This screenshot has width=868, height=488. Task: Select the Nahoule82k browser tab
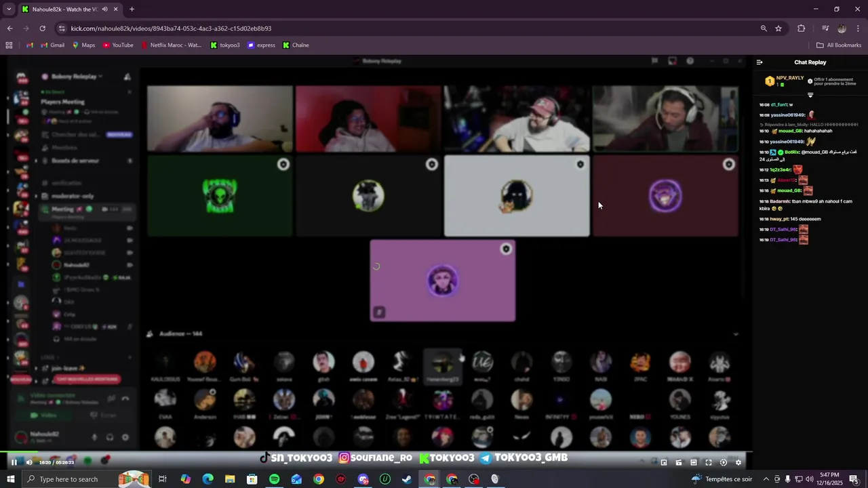pyautogui.click(x=70, y=9)
